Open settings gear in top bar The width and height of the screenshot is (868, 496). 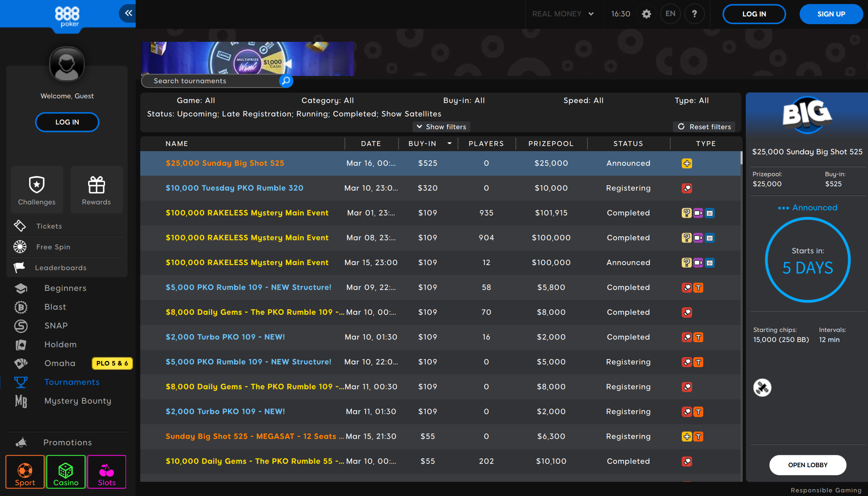pyautogui.click(x=646, y=14)
